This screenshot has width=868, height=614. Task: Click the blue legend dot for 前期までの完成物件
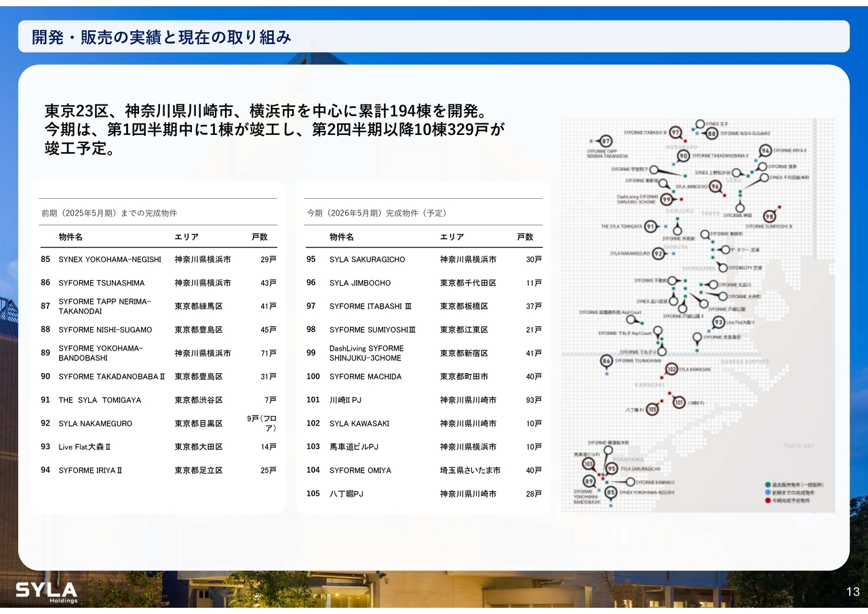767,493
